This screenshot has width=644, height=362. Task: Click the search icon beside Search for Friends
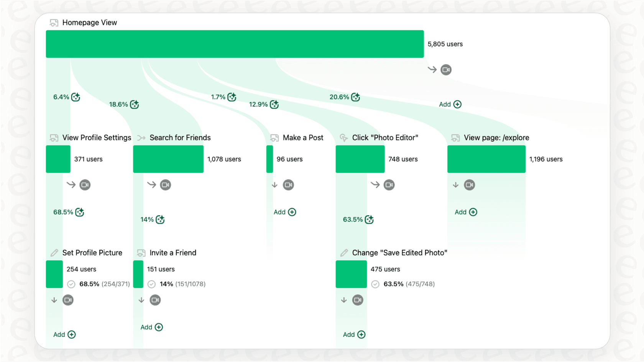141,138
